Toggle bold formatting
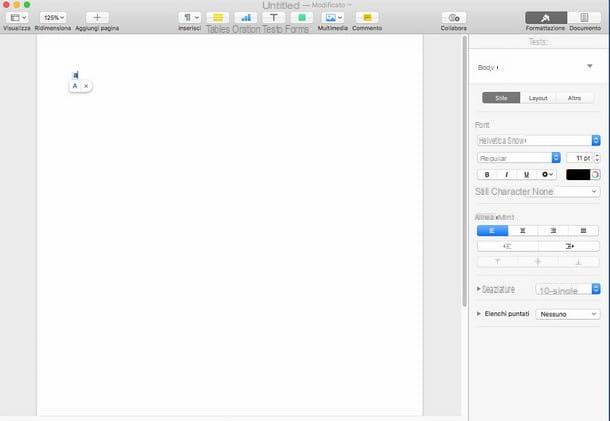Image resolution: width=610 pixels, height=421 pixels. click(487, 175)
